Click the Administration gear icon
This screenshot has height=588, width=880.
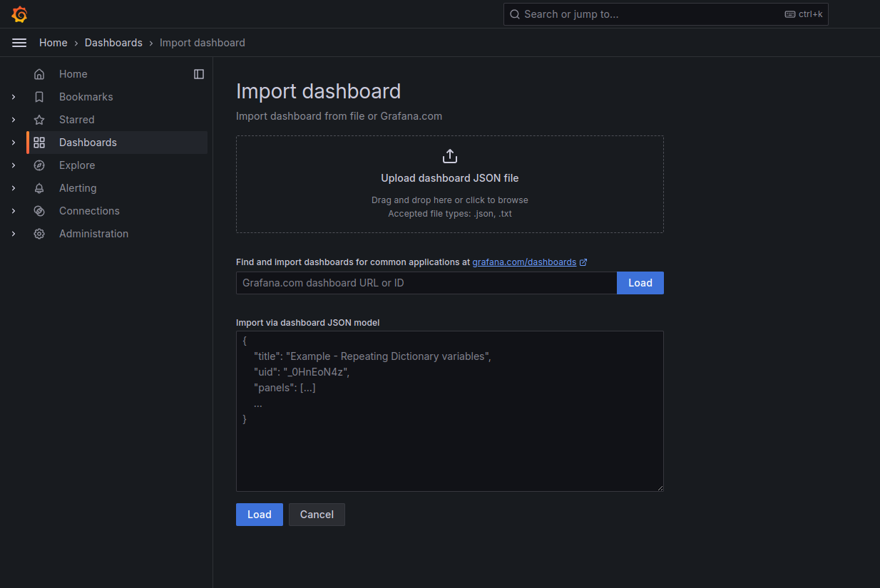(39, 234)
